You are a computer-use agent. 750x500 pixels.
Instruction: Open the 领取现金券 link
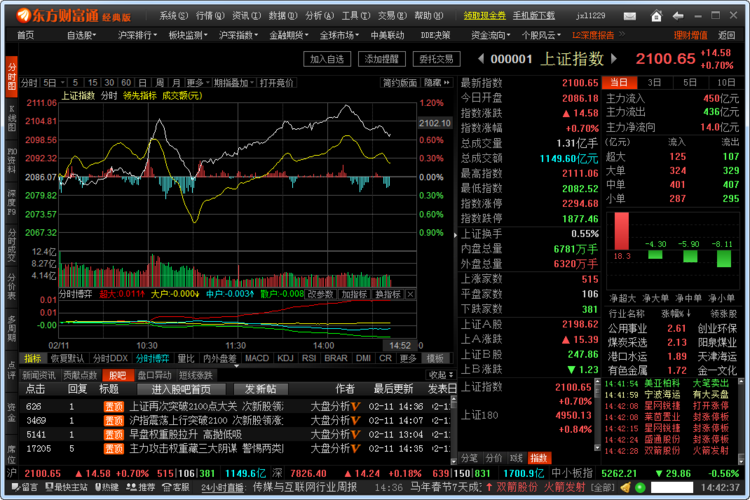point(485,15)
